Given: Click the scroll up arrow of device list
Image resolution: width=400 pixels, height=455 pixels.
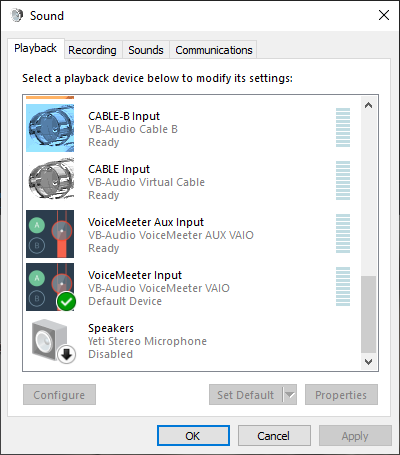Looking at the screenshot, I should tap(368, 105).
